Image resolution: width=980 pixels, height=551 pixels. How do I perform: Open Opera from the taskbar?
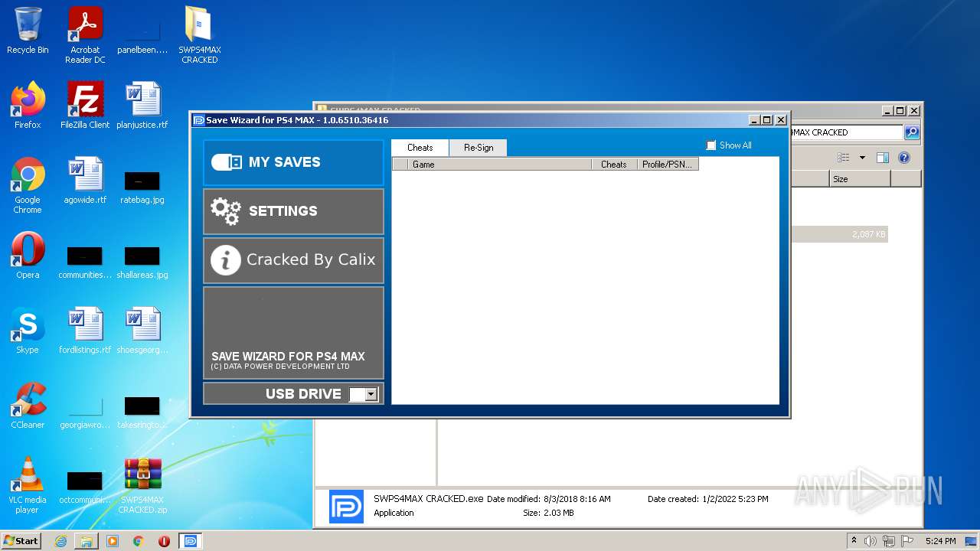pyautogui.click(x=164, y=541)
